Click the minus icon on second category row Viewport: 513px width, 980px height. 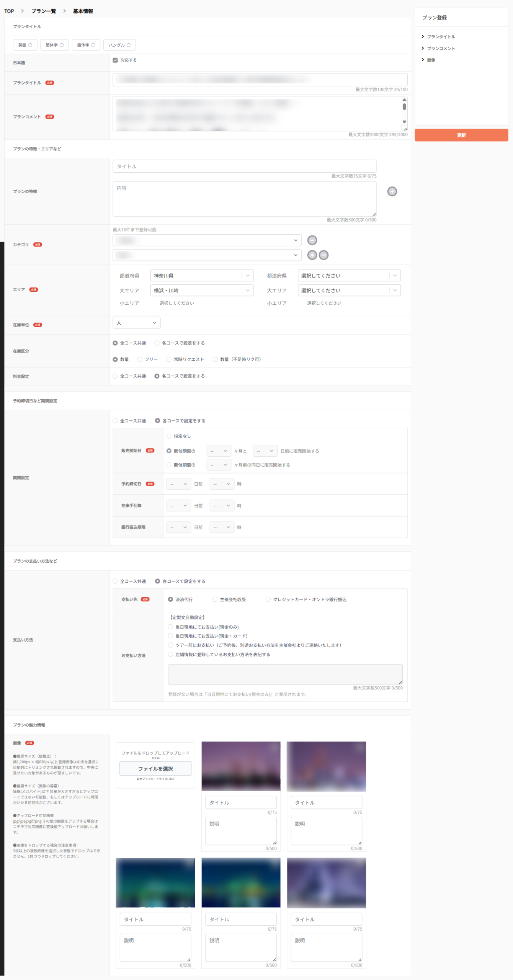323,255
